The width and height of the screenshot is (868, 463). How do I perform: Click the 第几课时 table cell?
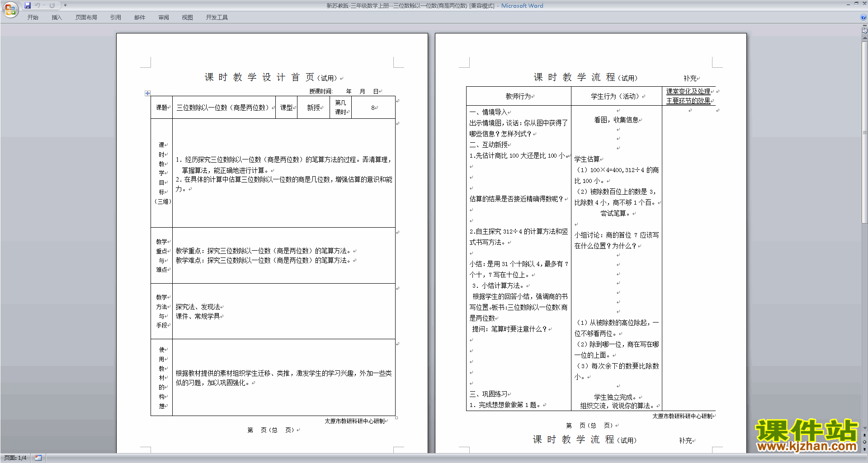[340, 108]
